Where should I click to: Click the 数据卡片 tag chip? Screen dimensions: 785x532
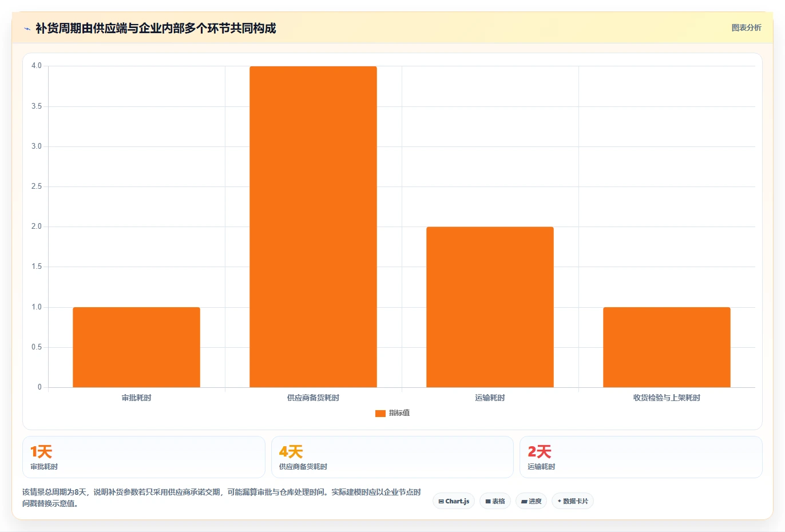pyautogui.click(x=572, y=501)
